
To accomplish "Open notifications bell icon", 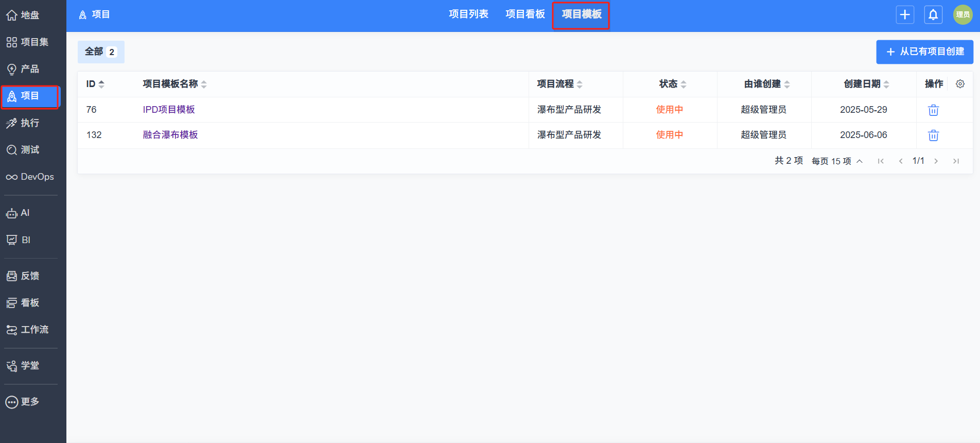I will point(933,15).
